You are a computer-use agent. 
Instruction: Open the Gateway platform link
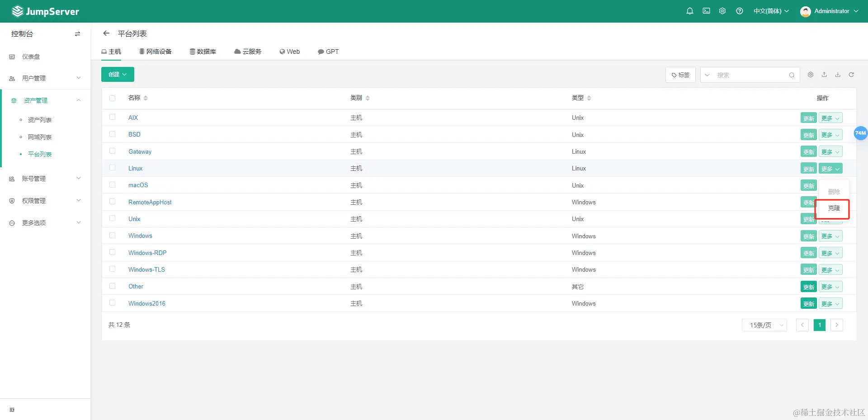140,151
